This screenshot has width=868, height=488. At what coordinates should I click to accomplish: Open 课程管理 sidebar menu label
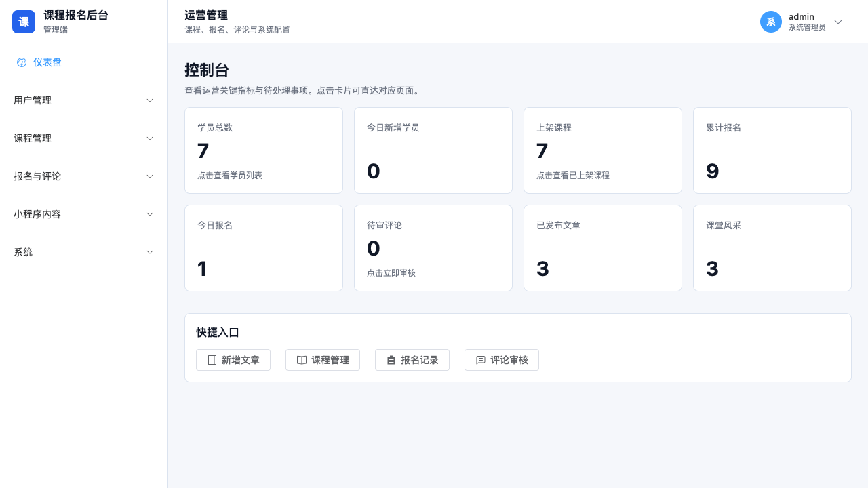33,138
